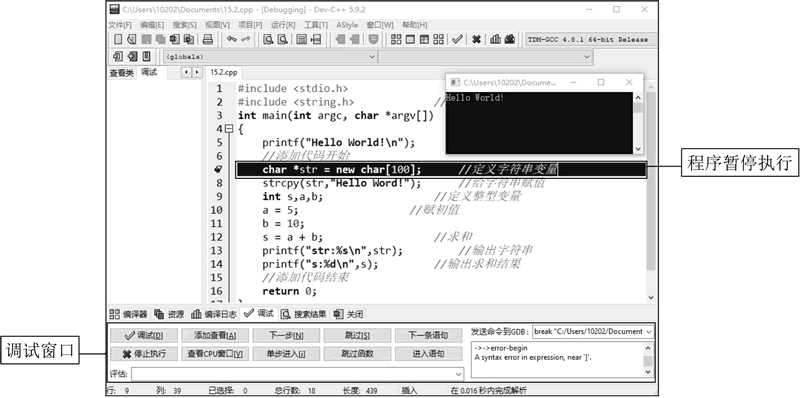This screenshot has width=800, height=398.
Task: Click the 添加查看[A] button
Action: pos(215,335)
